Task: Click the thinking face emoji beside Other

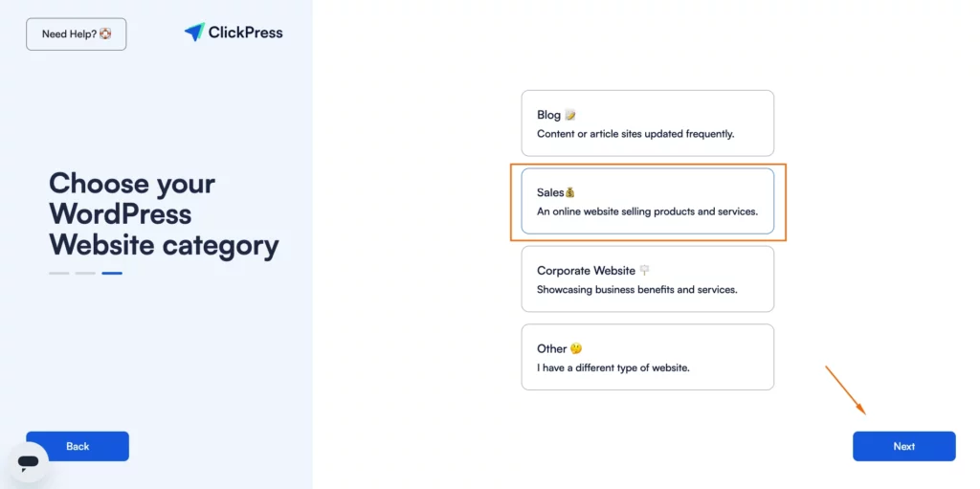Action: (x=576, y=349)
